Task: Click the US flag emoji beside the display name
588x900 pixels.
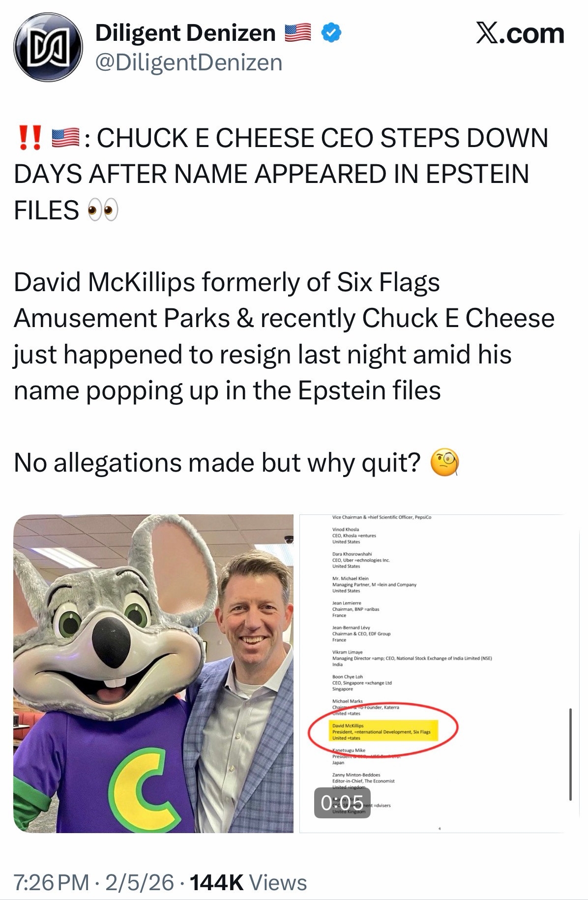Action: click(298, 33)
